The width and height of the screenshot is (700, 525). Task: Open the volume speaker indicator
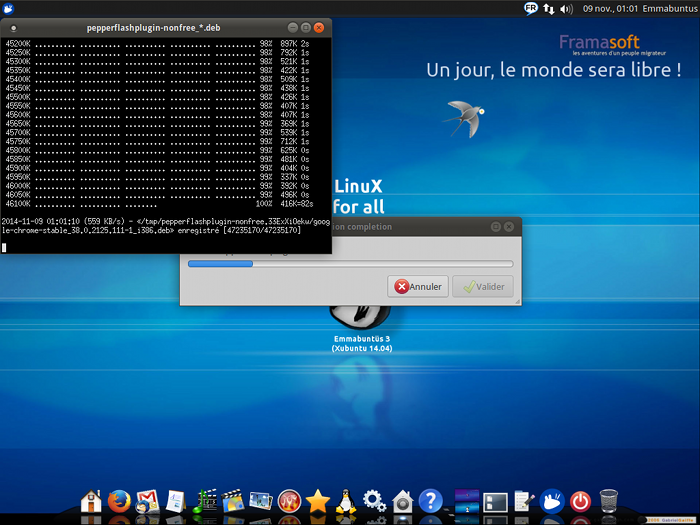567,8
